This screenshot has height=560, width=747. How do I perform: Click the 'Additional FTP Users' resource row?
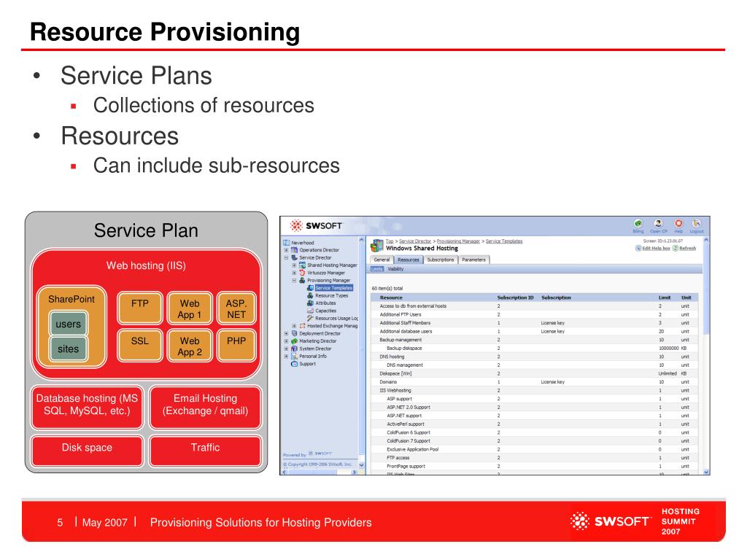(x=535, y=315)
